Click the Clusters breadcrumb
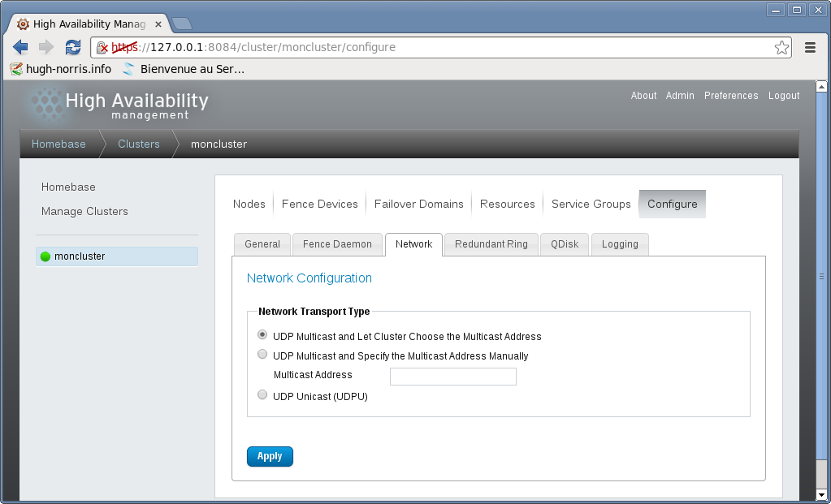This screenshot has height=504, width=831. pyautogui.click(x=138, y=144)
